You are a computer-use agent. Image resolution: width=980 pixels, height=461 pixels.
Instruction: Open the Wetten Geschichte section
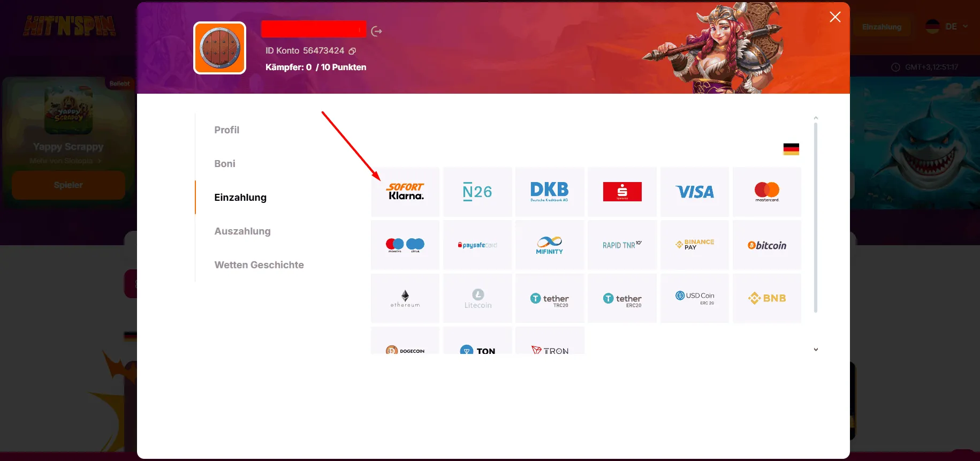point(259,265)
